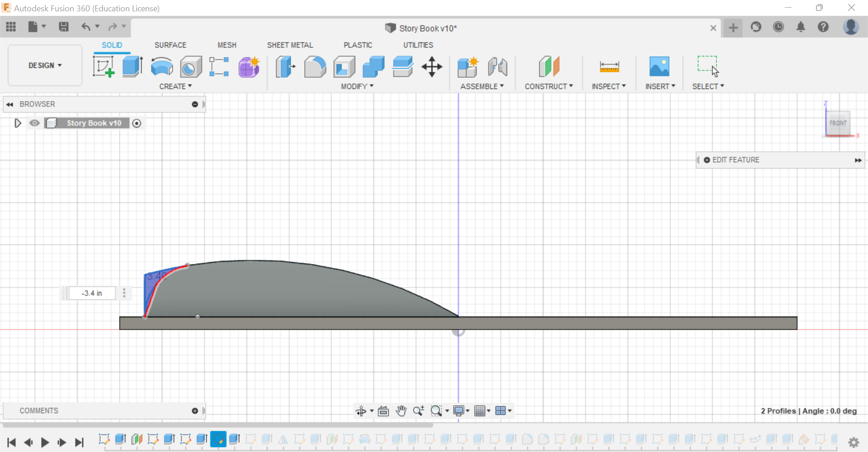Open the user profile avatar
This screenshot has width=868, height=452.
tap(851, 27)
